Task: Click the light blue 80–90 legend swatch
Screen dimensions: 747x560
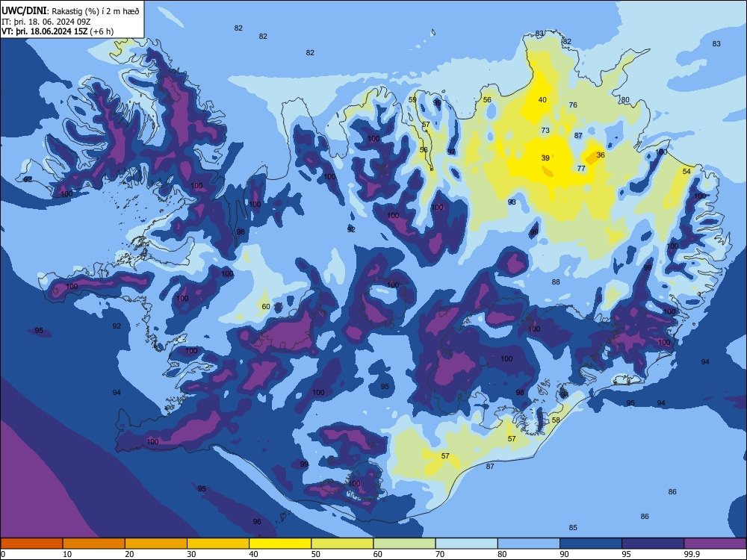Action: [528, 544]
